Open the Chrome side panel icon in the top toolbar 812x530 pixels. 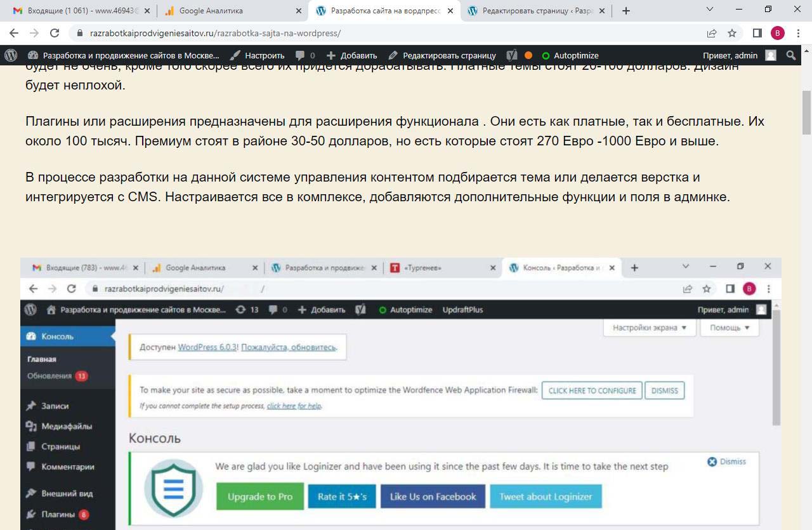(x=757, y=33)
